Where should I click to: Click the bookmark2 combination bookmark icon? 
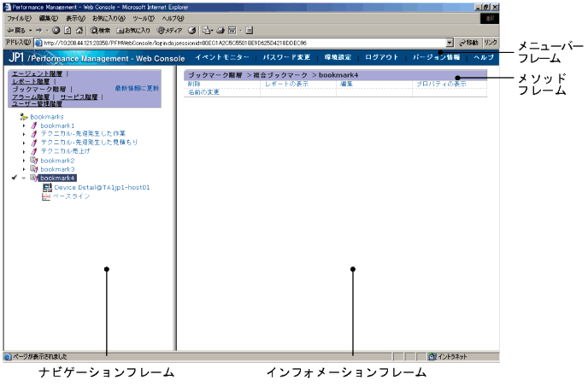pos(34,161)
